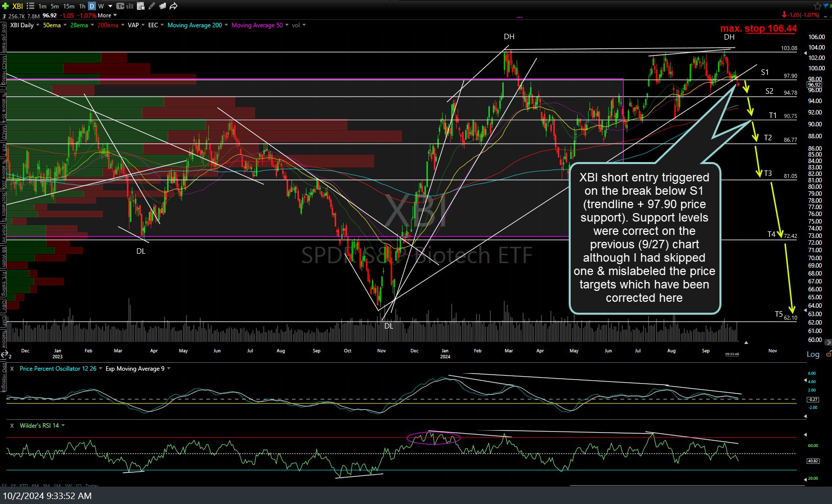The image size is (832, 504).
Task: Expand the Price Percent Oscillator settings dropdown
Action: pyautogui.click(x=101, y=369)
